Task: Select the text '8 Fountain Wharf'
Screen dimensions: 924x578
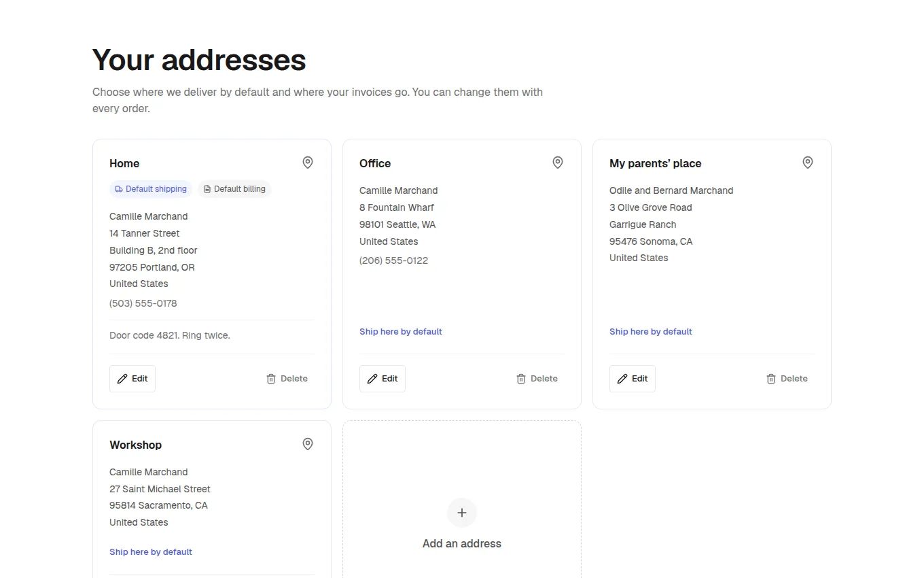Action: [397, 207]
